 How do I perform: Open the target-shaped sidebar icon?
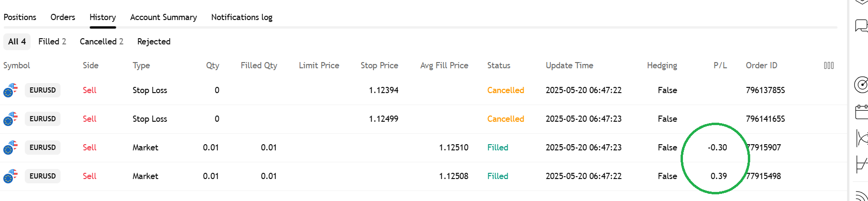861,85
